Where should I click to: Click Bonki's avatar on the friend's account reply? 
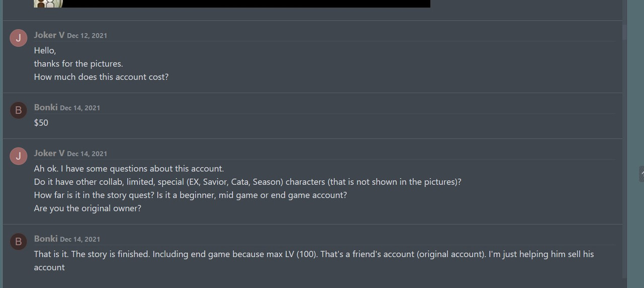tap(19, 242)
